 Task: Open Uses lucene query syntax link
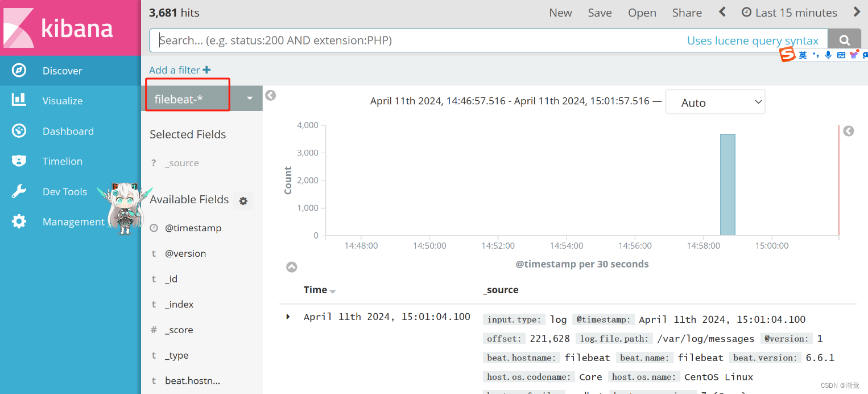753,40
